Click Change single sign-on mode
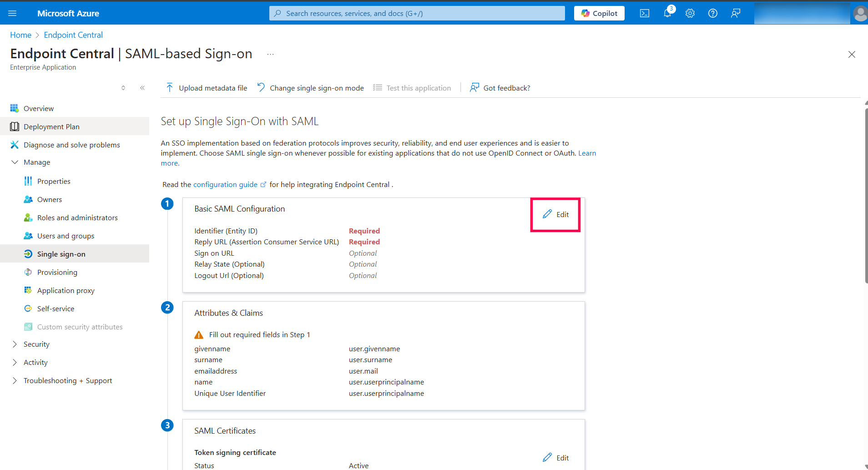The height and width of the screenshot is (470, 868). [x=311, y=88]
